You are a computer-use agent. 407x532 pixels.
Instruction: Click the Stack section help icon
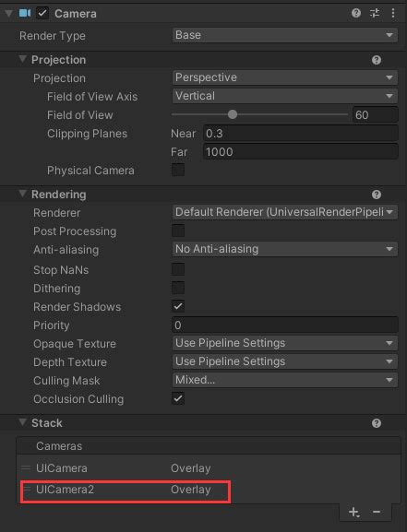(x=377, y=423)
